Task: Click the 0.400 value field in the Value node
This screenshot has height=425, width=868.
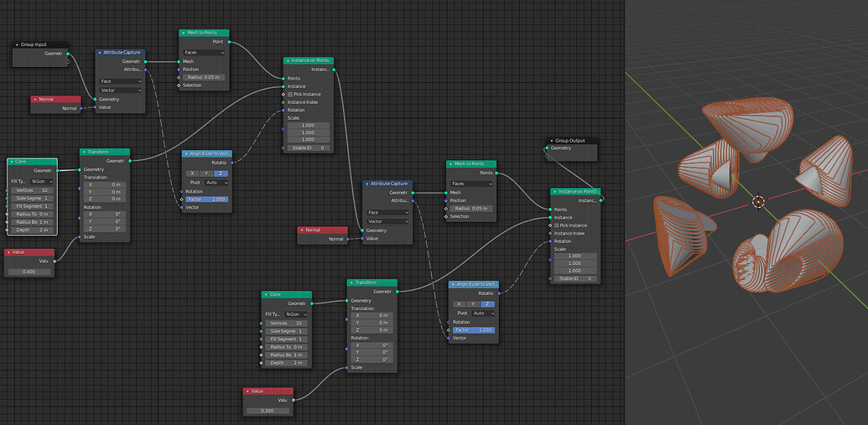Action: pos(29,272)
